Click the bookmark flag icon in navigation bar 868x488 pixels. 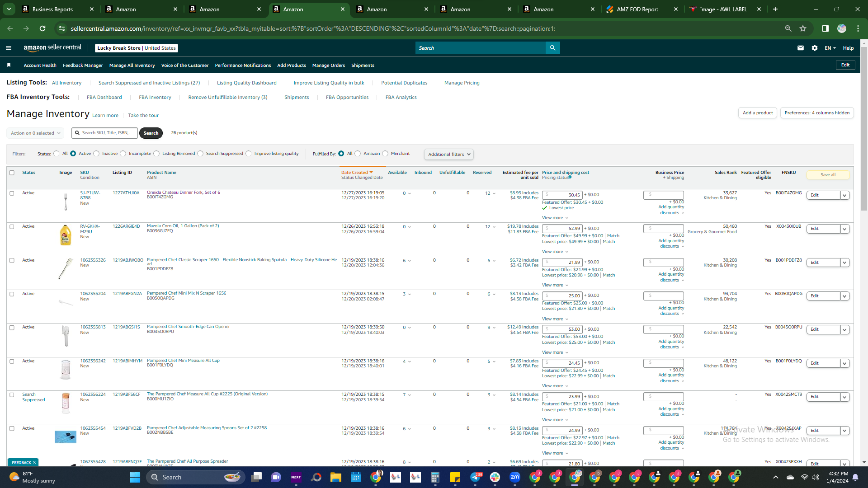tap(9, 65)
